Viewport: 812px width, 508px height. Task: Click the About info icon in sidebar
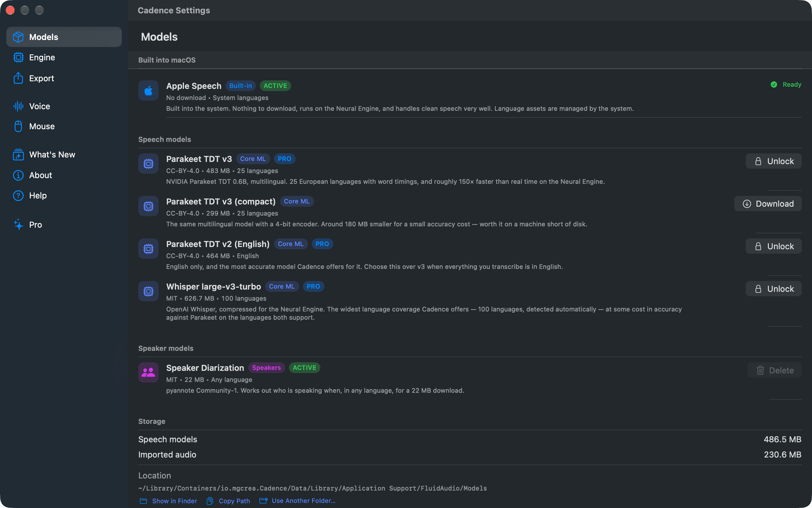coord(18,175)
